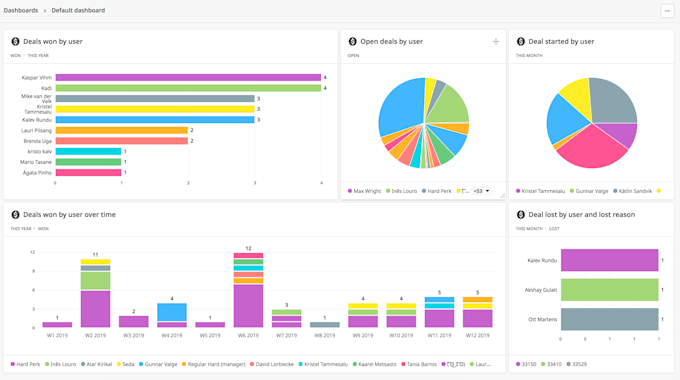Click Lauri Piisang's orange bar
The width and height of the screenshot is (680, 380).
click(x=122, y=131)
